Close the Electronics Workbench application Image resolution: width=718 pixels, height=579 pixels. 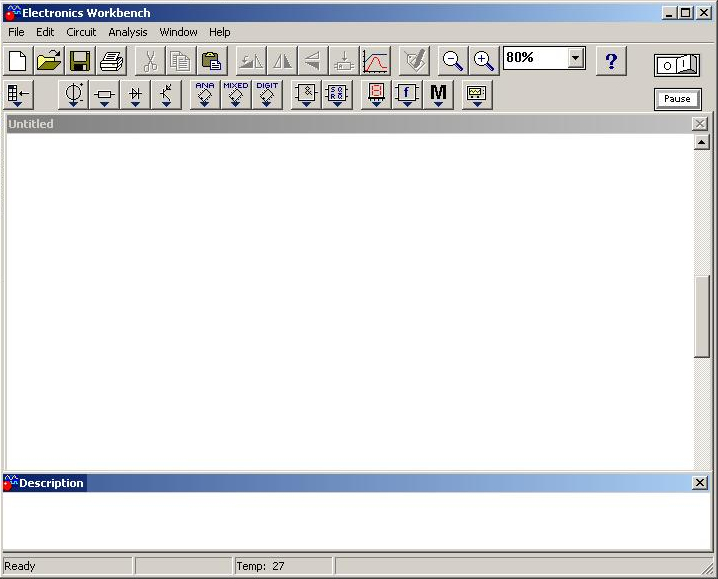coord(703,13)
